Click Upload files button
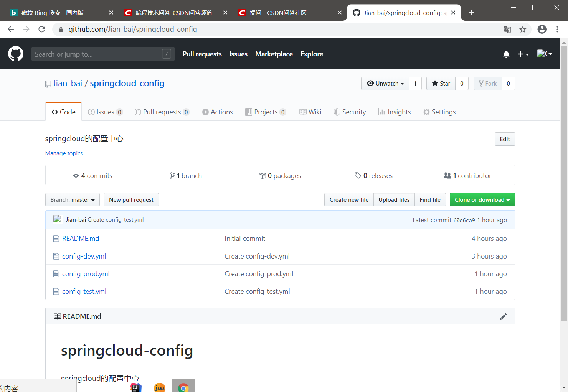The image size is (568, 392). (x=394, y=200)
